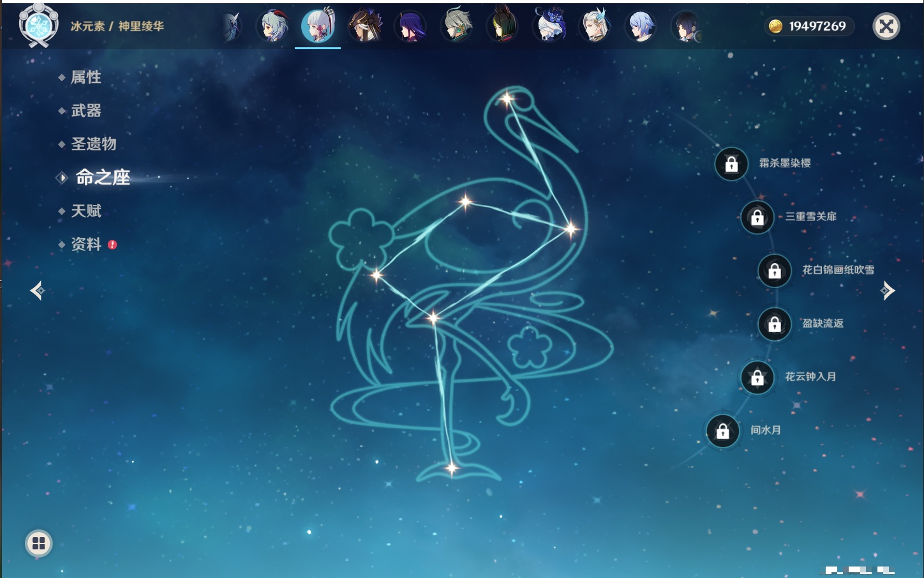Open the locked 三重雪关扉 constellation node
This screenshot has width=924, height=578.
[757, 218]
